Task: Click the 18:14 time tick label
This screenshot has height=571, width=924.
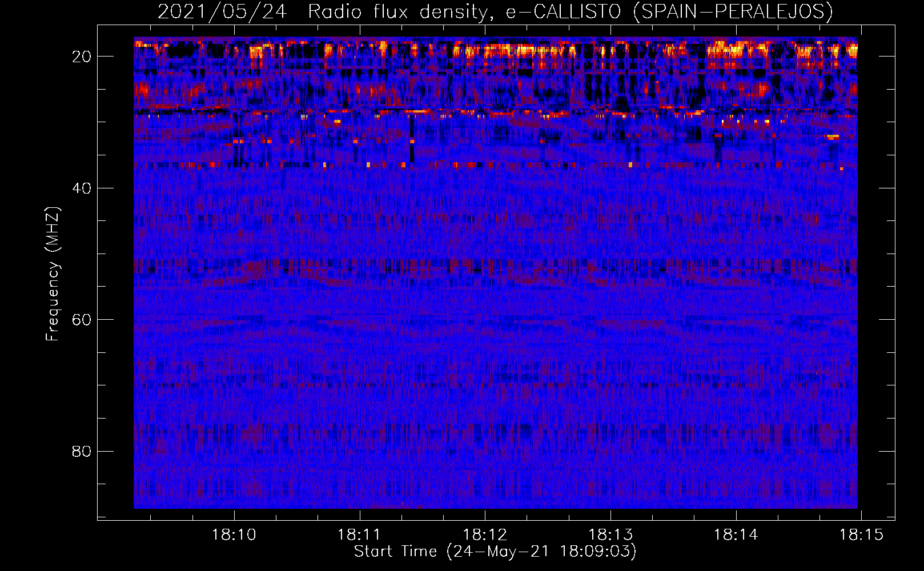Action: (x=736, y=534)
